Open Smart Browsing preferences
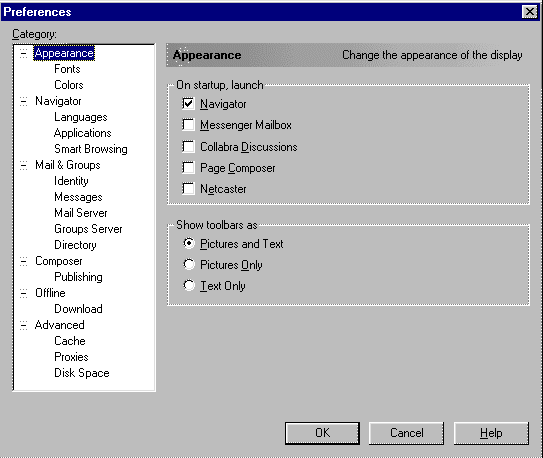This screenshot has width=543, height=458. (91, 149)
